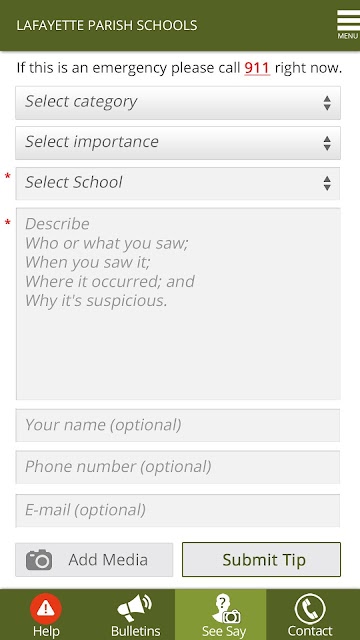Submit the tip with Submit Tip
The width and height of the screenshot is (360, 640).
pyautogui.click(x=261, y=560)
